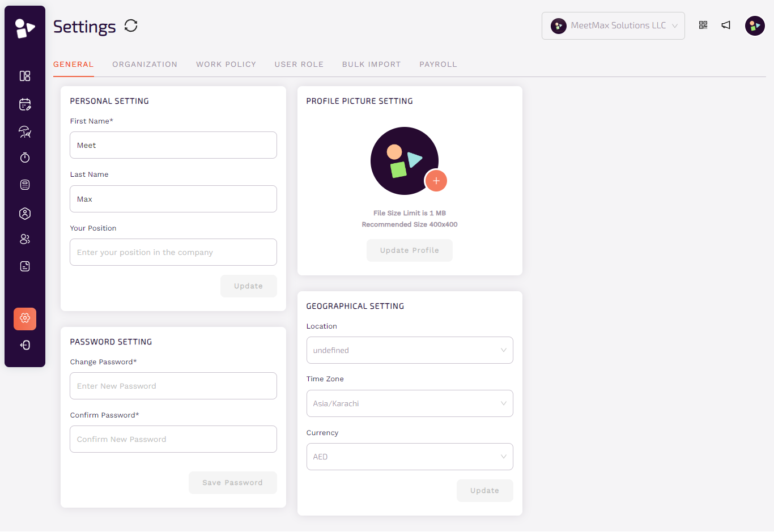Image resolution: width=774 pixels, height=532 pixels.
Task: Go to the Payroll tab
Action: coord(438,65)
